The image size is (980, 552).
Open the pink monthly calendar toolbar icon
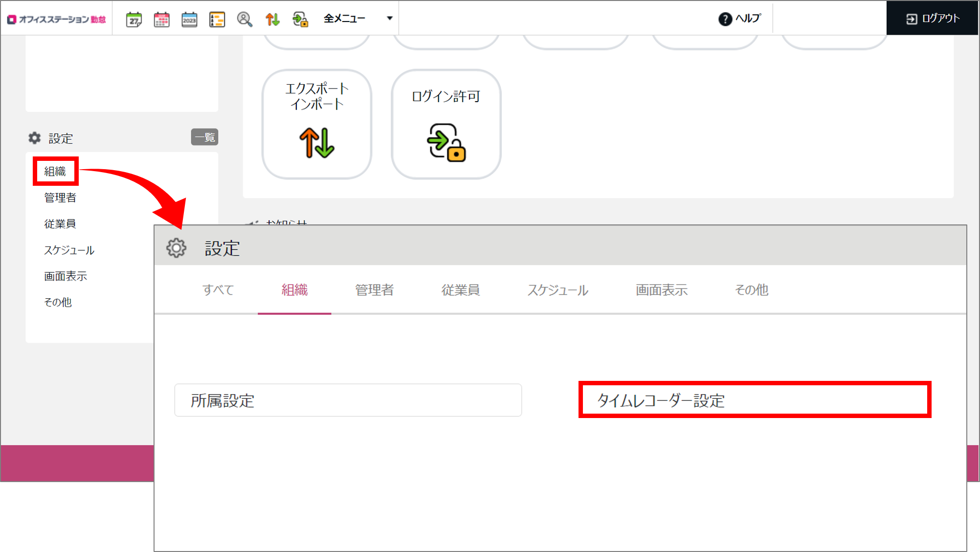click(x=161, y=19)
